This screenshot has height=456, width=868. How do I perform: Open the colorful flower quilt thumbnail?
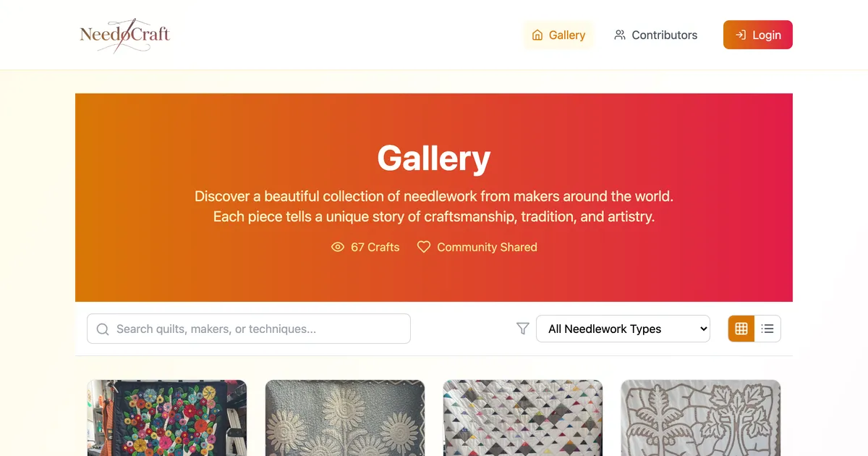(167, 418)
